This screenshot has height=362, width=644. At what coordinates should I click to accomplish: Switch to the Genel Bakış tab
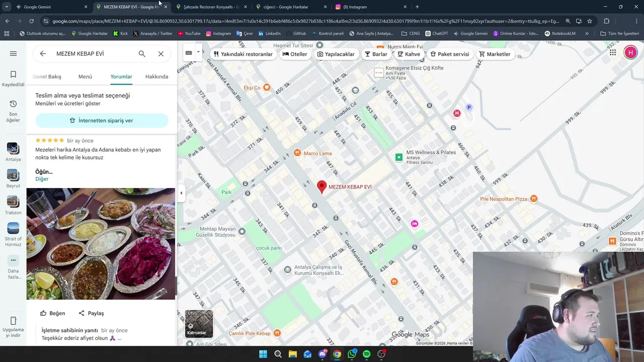pos(47,76)
